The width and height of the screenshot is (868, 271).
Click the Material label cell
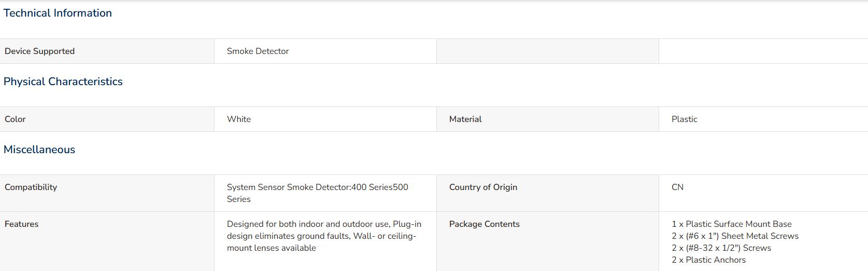point(548,119)
